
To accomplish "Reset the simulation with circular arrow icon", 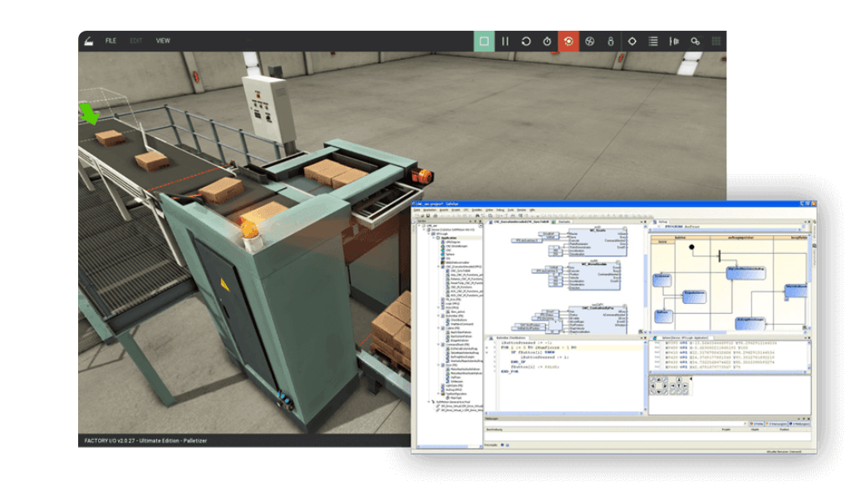I will [526, 41].
